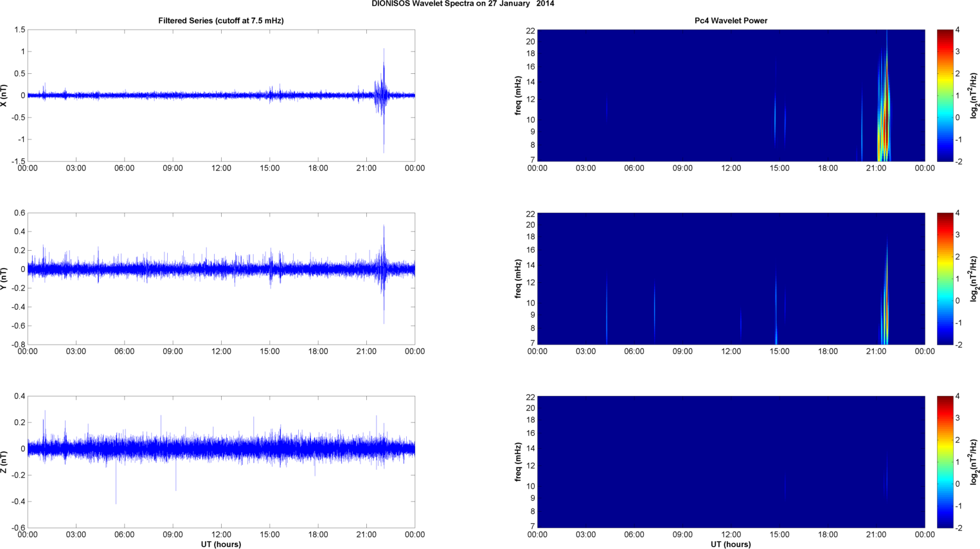The width and height of the screenshot is (980, 549).
Task: Click '12:00' tick below X time series
Action: [221, 168]
